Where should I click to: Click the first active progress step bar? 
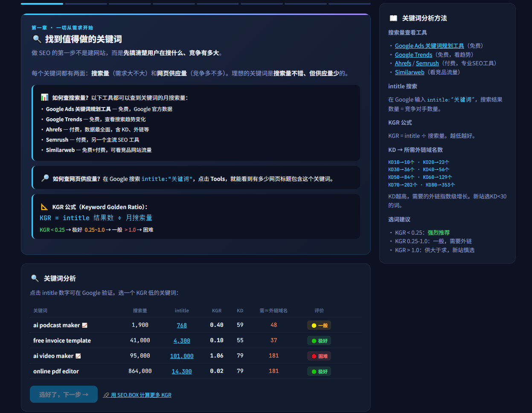click(42, 4)
